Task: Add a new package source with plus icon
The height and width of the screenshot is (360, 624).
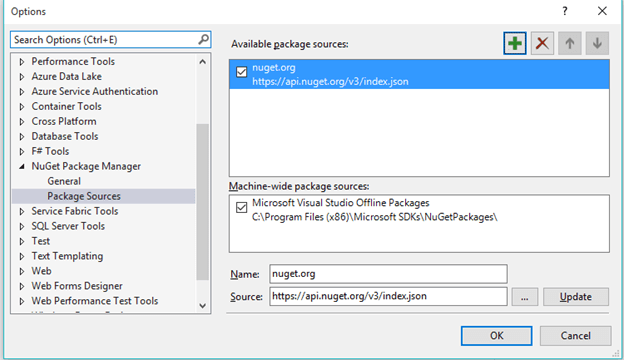Action: 515,43
